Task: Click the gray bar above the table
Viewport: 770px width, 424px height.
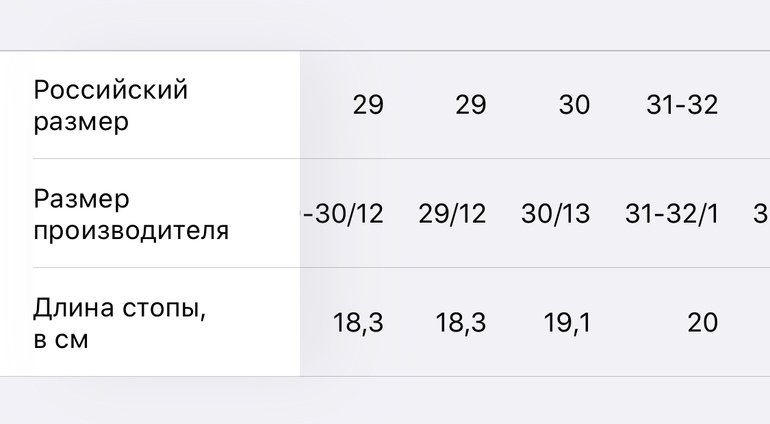Action: pos(385,25)
